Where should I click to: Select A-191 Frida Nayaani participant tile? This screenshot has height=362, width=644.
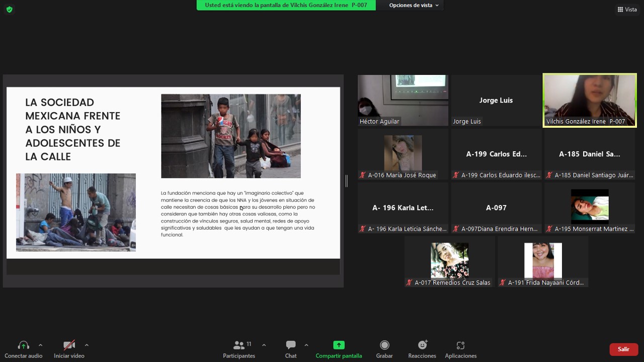click(543, 261)
